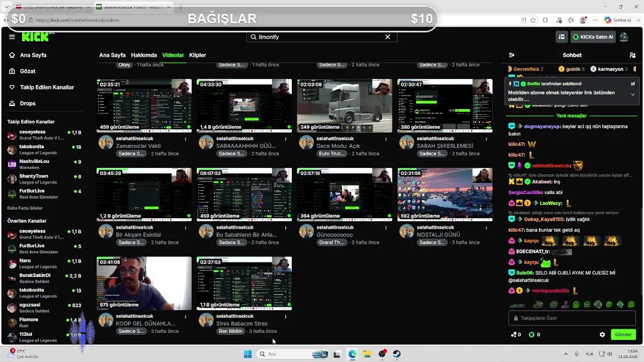Switch to the channel Ana Sayfa tab

112,55
